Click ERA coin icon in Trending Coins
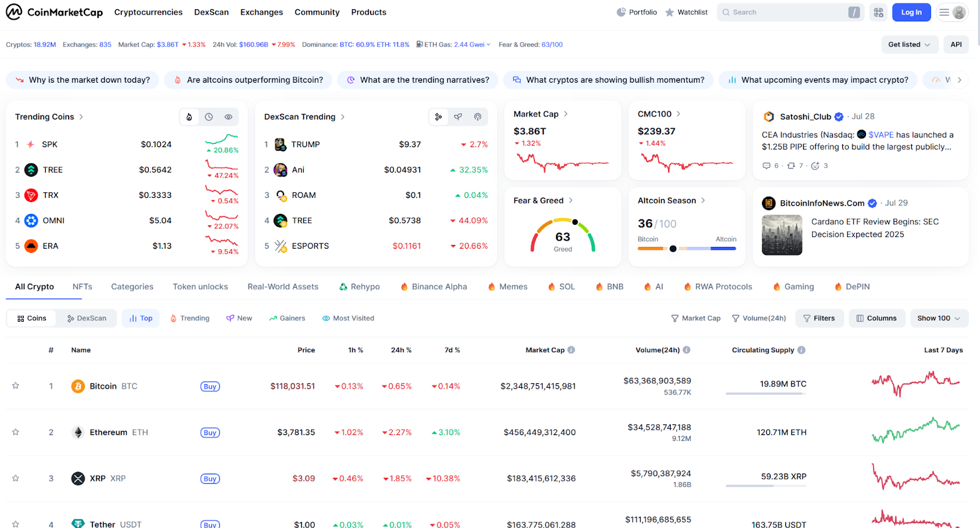 click(x=31, y=246)
